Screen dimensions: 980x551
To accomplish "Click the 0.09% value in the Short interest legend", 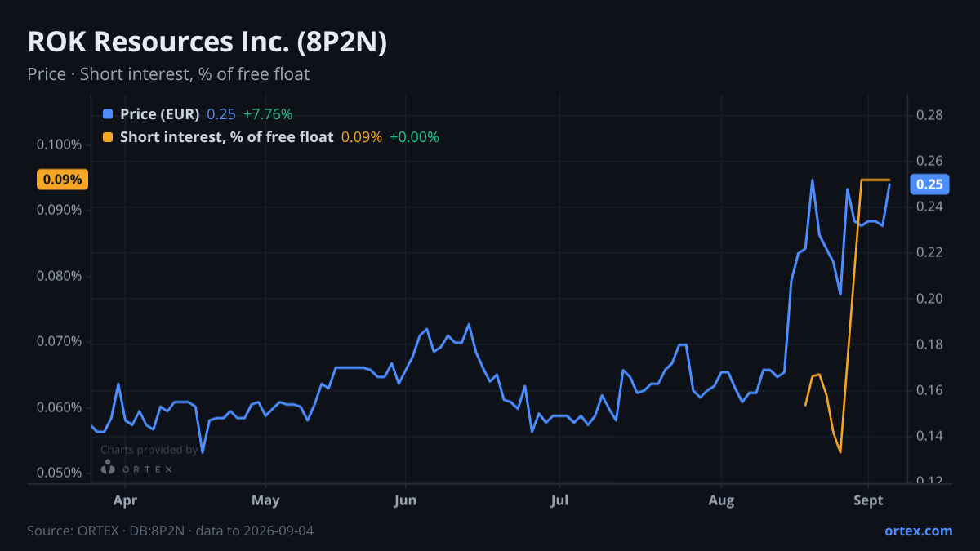I will 362,137.
